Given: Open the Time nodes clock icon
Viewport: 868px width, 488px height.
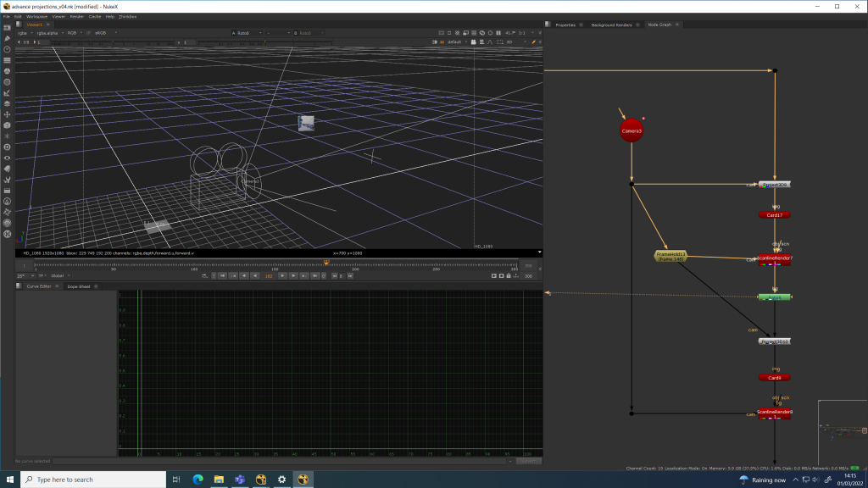Looking at the screenshot, I should pyautogui.click(x=7, y=49).
